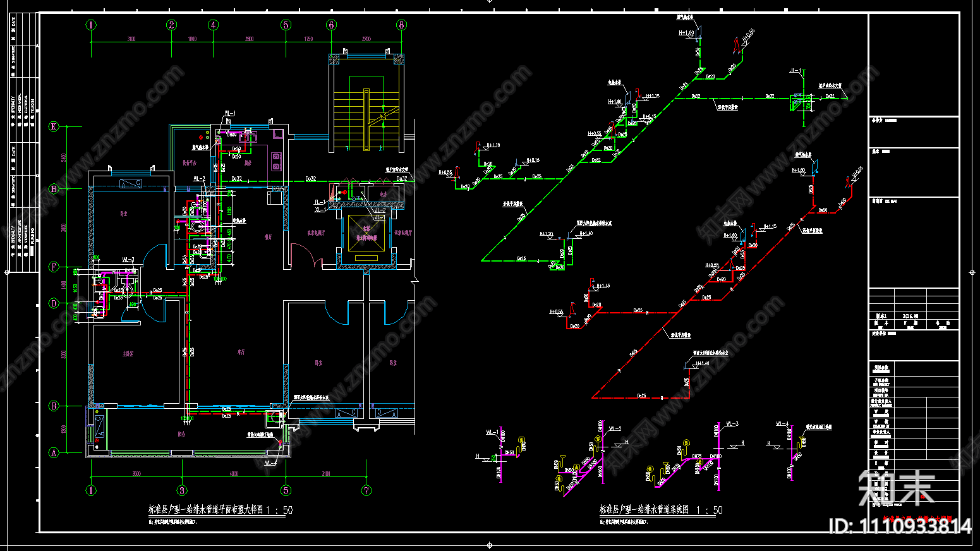Select grid axis bubble 2

pos(172,25)
